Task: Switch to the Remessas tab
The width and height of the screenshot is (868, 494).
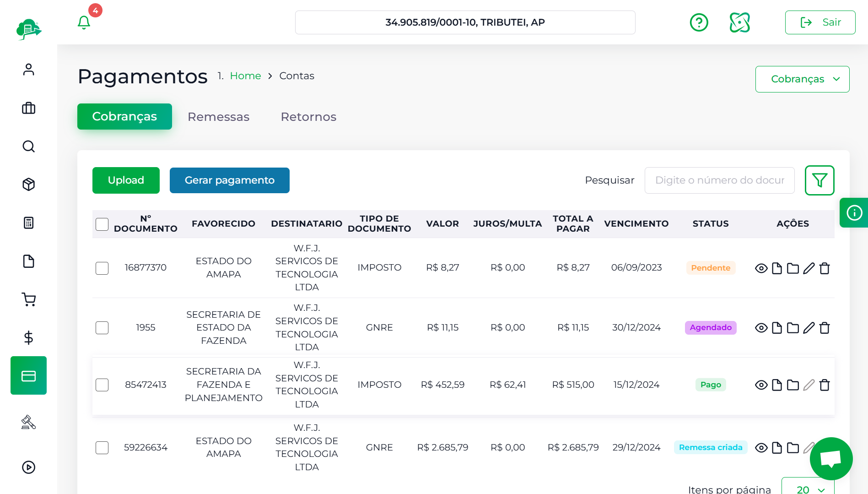Action: 218,117
